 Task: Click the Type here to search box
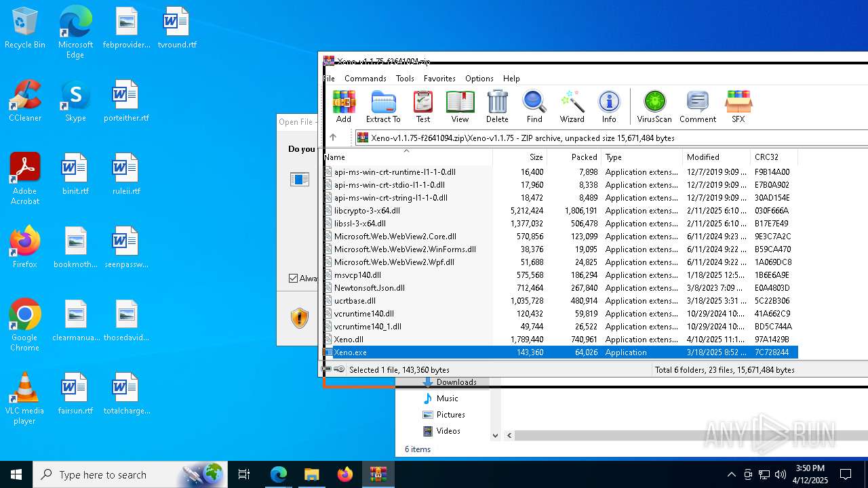pos(129,474)
